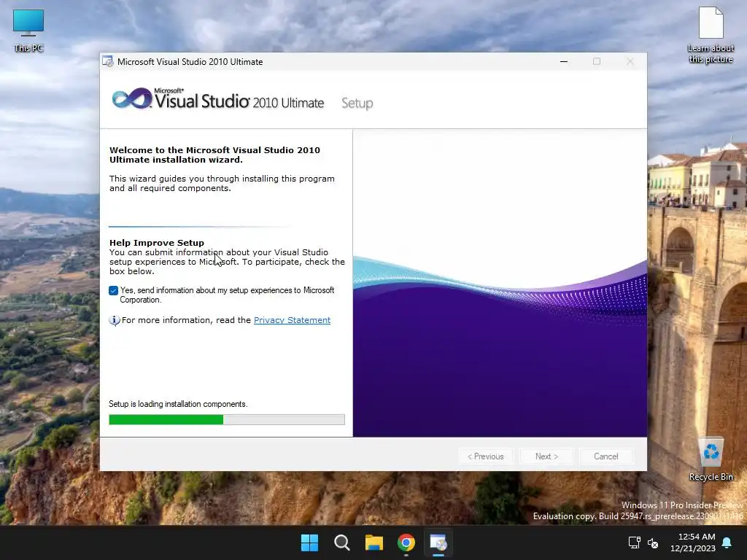This screenshot has width=747, height=560.
Task: Click the muted volume tray icon
Action: (653, 542)
